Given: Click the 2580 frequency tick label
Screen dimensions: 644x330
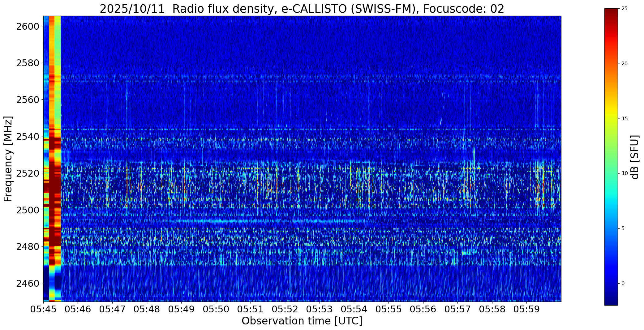Looking at the screenshot, I should 28,63.
